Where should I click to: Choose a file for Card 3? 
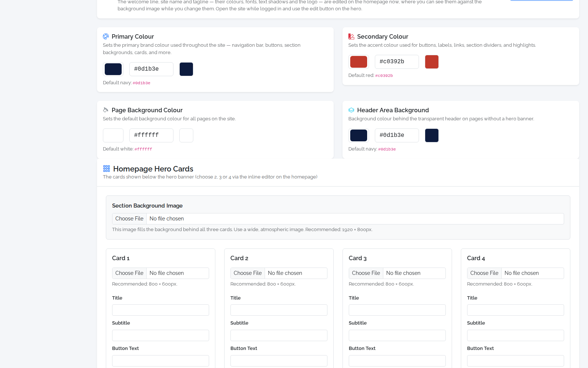coord(366,273)
